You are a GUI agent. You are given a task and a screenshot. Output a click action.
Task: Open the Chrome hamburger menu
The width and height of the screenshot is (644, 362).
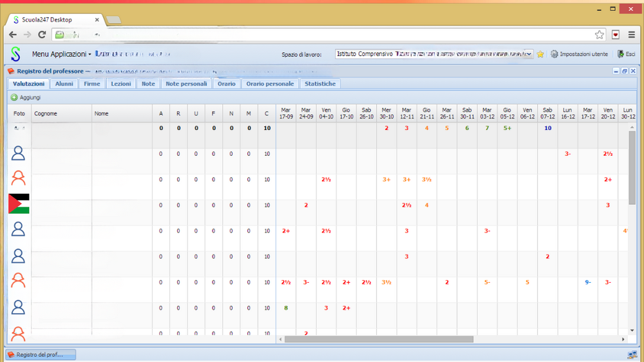pyautogui.click(x=632, y=34)
